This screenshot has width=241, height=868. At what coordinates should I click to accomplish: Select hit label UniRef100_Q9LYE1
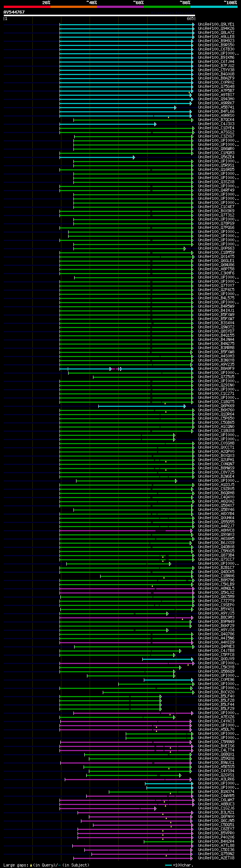point(216,25)
